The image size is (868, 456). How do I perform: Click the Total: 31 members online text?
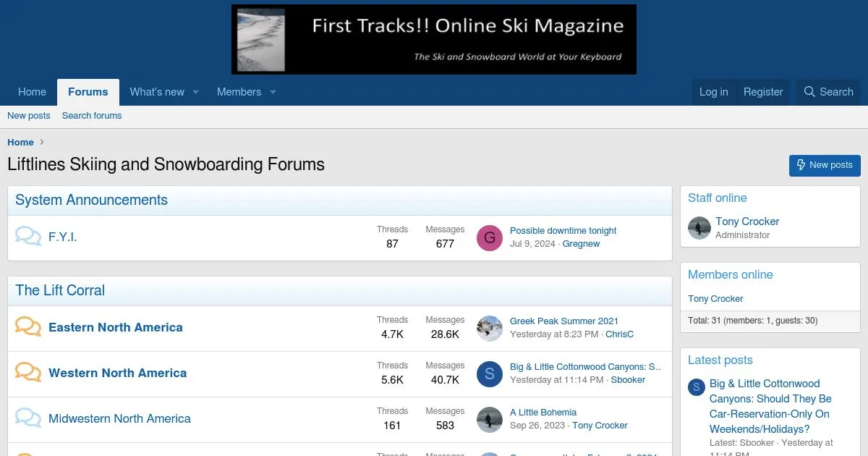pyautogui.click(x=753, y=321)
